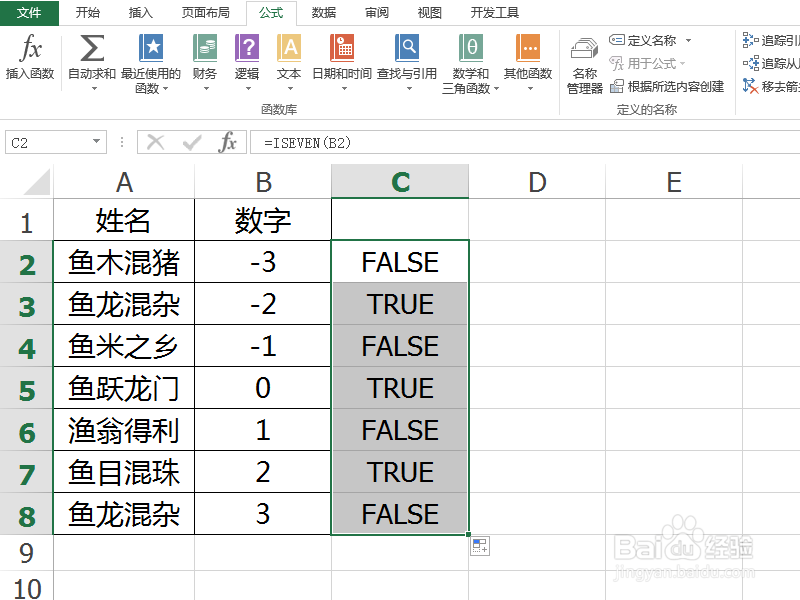Open the Financial (财务) functions icon
Viewport: 800px width, 600px height.
(205, 48)
